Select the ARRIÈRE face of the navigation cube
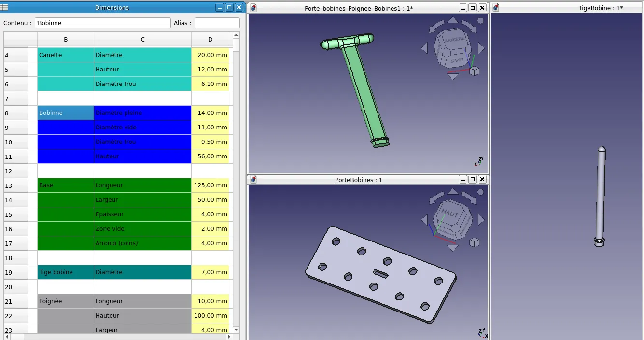Image resolution: width=644 pixels, height=340 pixels. (x=454, y=41)
